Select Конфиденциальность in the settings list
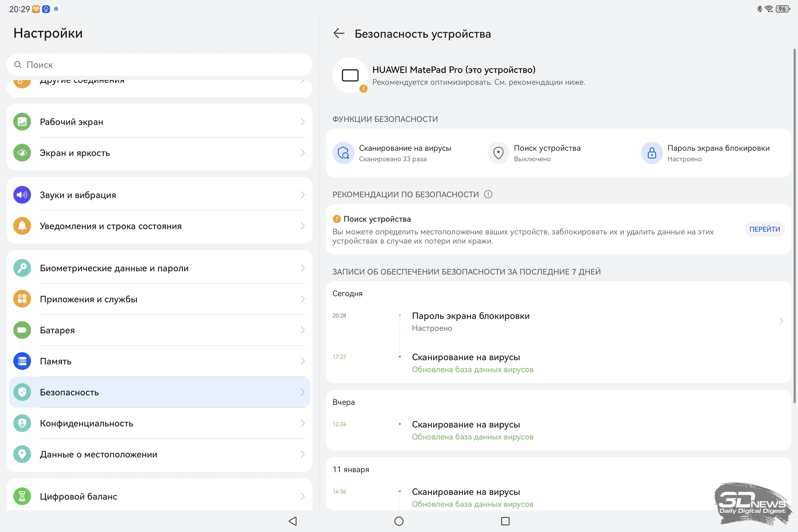Image resolution: width=798 pixels, height=532 pixels. click(x=160, y=423)
